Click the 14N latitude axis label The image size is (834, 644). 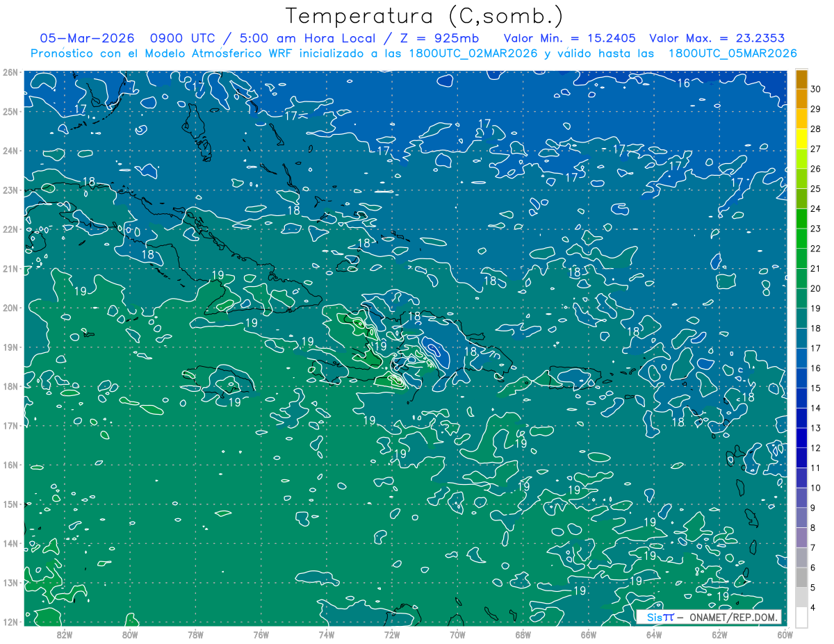click(10, 543)
